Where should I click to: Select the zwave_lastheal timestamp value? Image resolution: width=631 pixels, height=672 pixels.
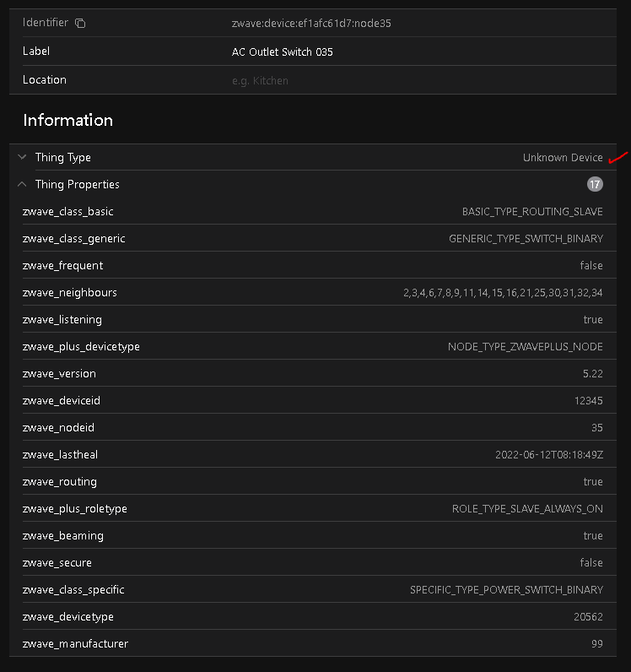[548, 455]
